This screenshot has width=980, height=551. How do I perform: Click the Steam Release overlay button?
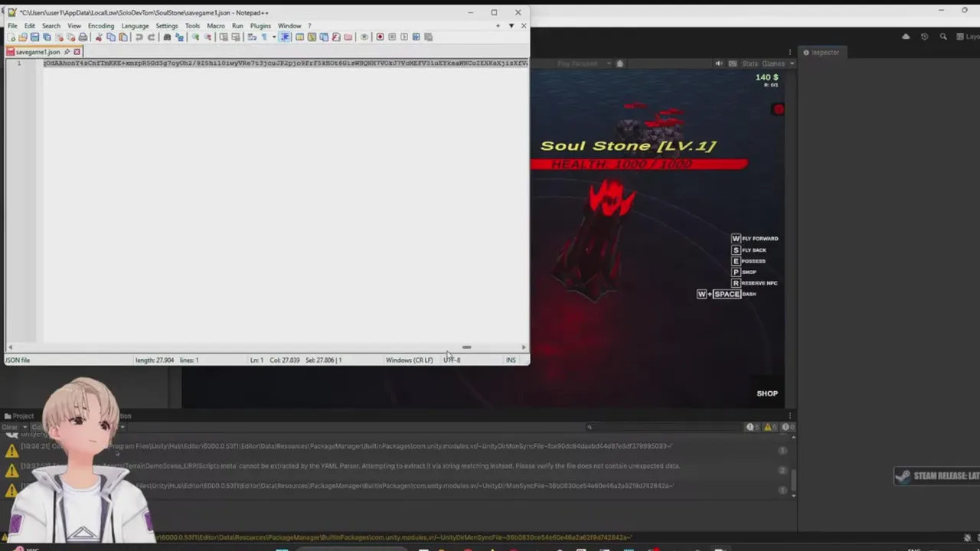pos(938,476)
